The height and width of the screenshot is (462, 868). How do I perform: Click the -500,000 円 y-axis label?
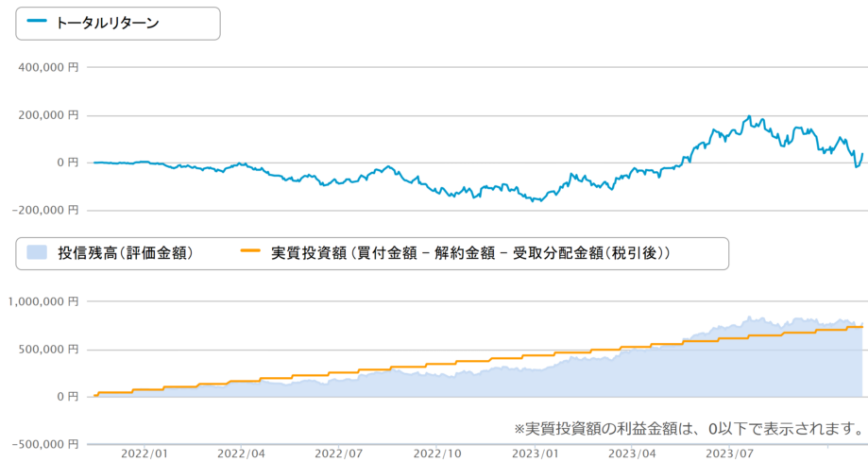click(x=43, y=443)
